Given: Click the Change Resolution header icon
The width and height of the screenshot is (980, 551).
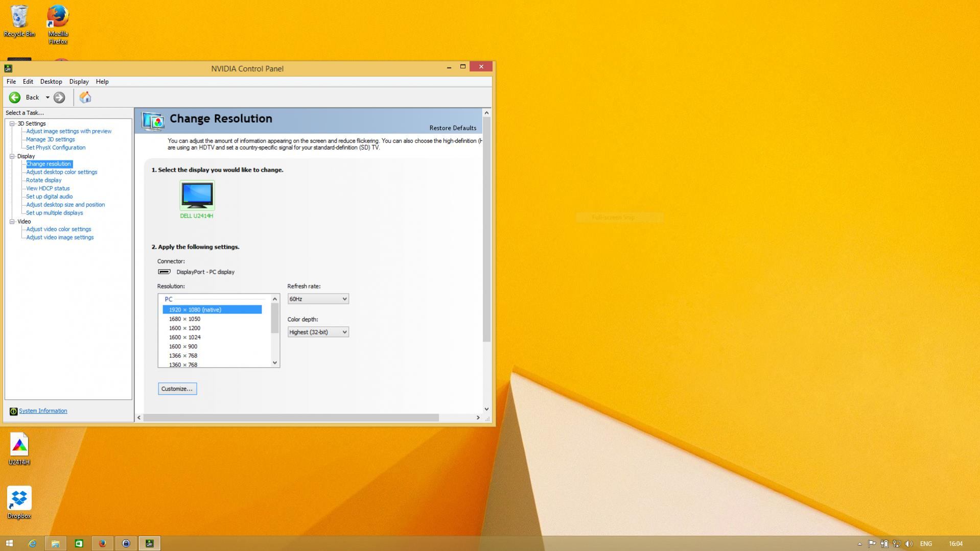Looking at the screenshot, I should [153, 121].
